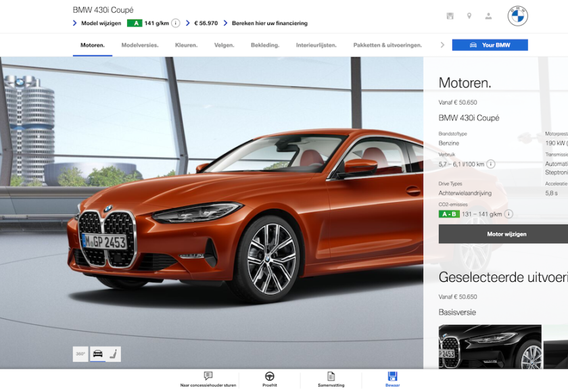Click the Achterwielaandrijving value

[465, 193]
